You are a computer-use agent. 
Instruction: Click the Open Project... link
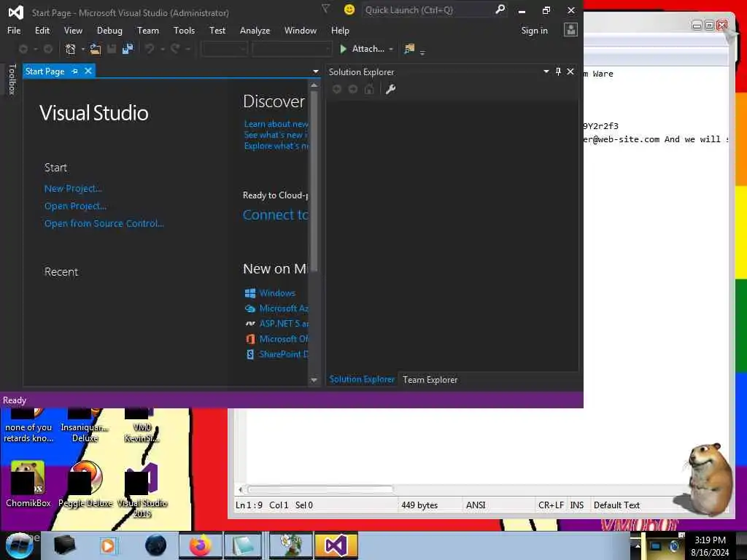(x=75, y=206)
